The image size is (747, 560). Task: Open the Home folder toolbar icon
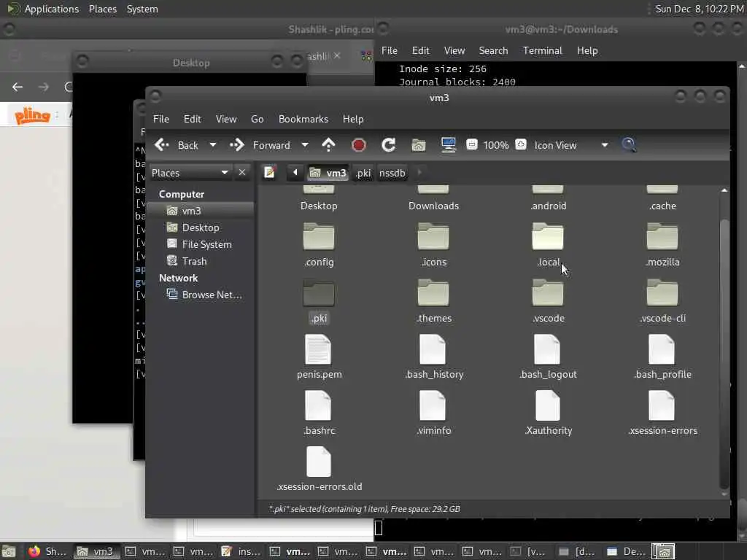[x=418, y=145]
